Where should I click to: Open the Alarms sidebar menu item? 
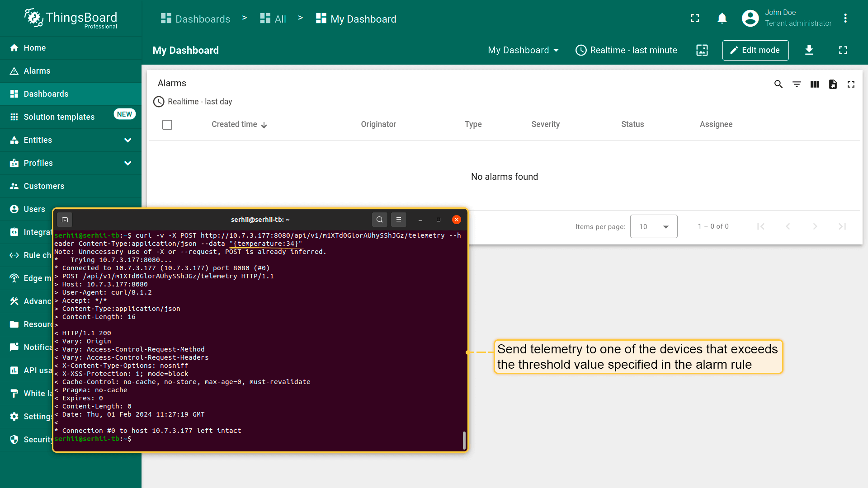point(37,71)
